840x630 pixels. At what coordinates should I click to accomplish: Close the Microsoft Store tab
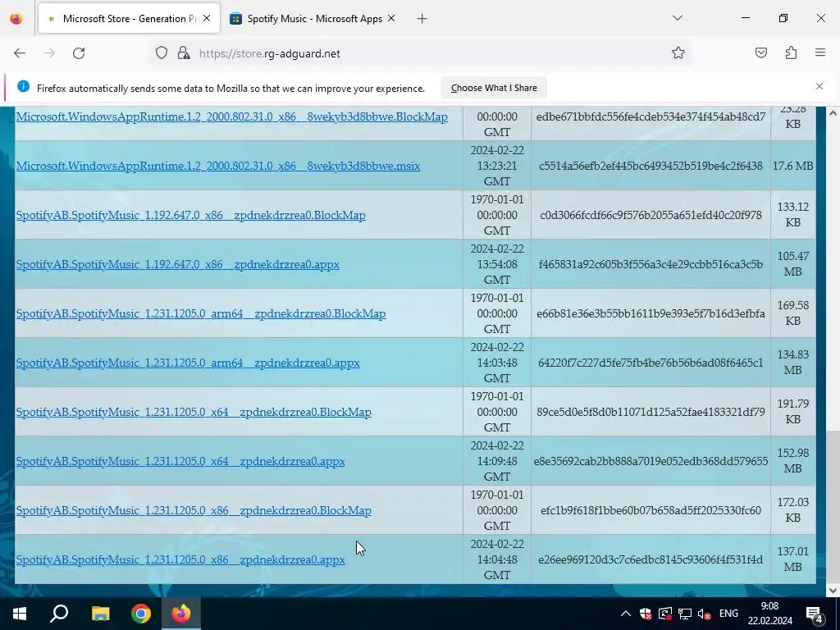click(207, 18)
